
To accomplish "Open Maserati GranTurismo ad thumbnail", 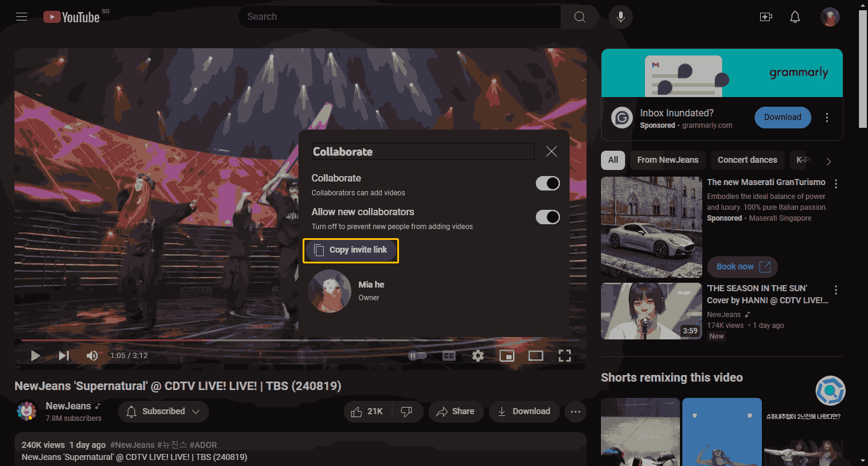I will coord(652,227).
